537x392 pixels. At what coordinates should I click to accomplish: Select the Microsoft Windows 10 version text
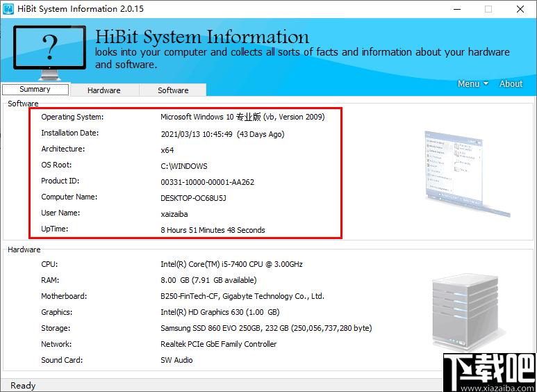click(242, 117)
